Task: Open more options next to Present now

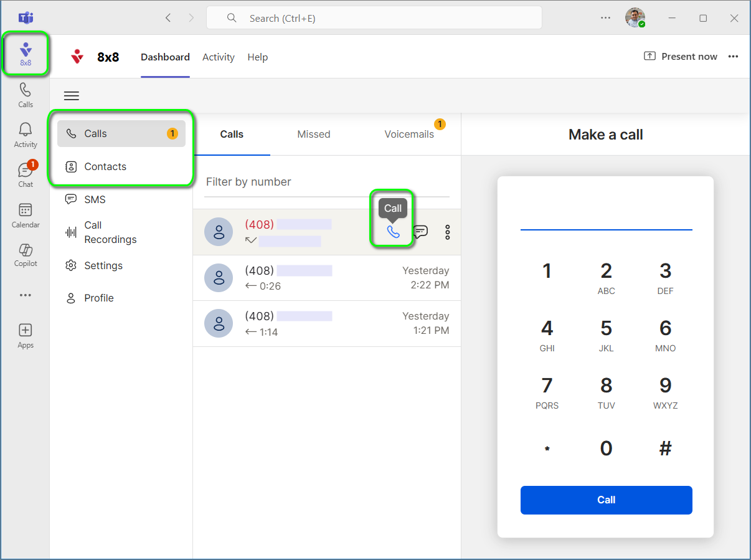Action: pyautogui.click(x=733, y=57)
